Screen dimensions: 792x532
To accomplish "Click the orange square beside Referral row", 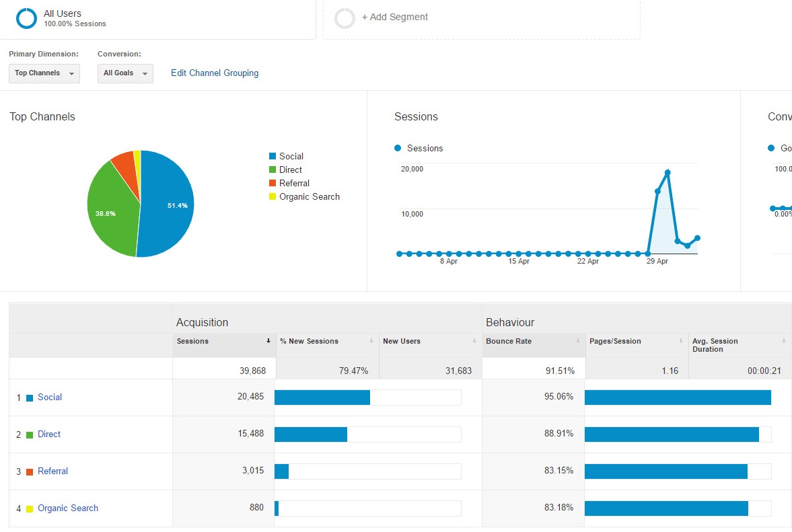I will (30, 472).
